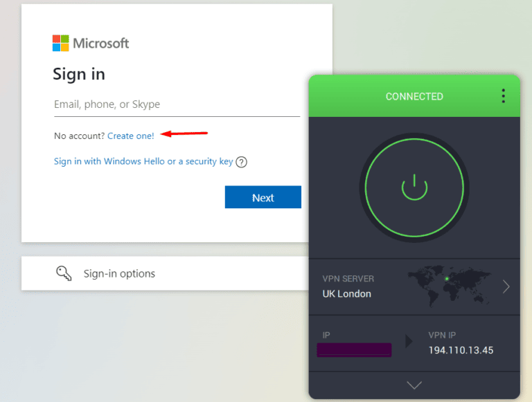Viewport: 532px width, 402px height.
Task: Sign in with Windows Hello or security key
Action: [x=143, y=161]
